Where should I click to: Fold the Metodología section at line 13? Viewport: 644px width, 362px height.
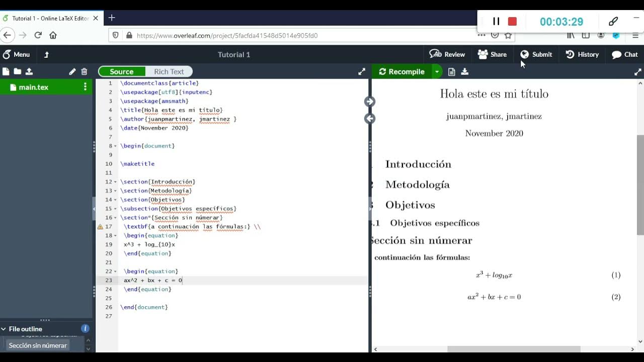[x=115, y=191]
